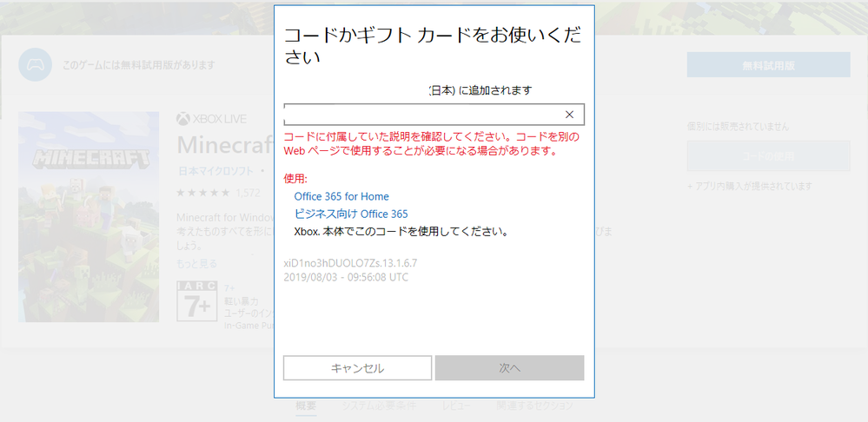
Task: Click the red error message about コードに付属していた説明
Action: coord(431,143)
